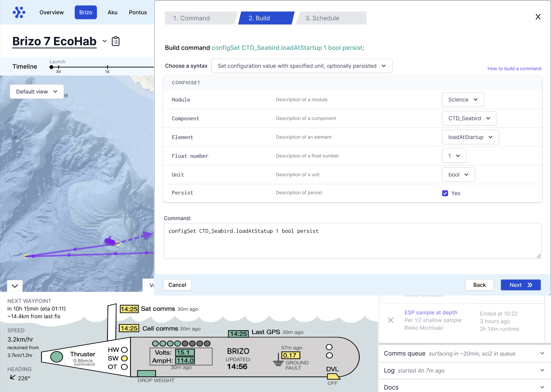Viewport: 551px width, 392px height.
Task: Click the drop weight indicator
Action: coord(147,373)
